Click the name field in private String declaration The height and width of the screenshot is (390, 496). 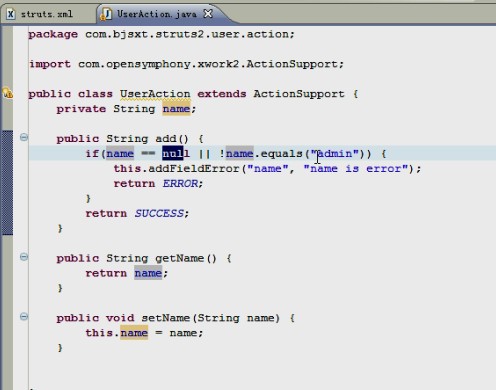[176, 109]
